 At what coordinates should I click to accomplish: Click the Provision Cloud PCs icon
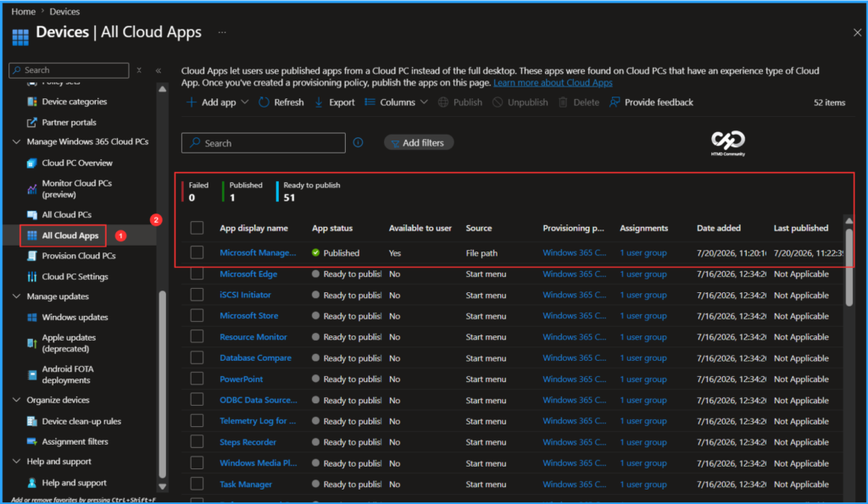(x=32, y=256)
